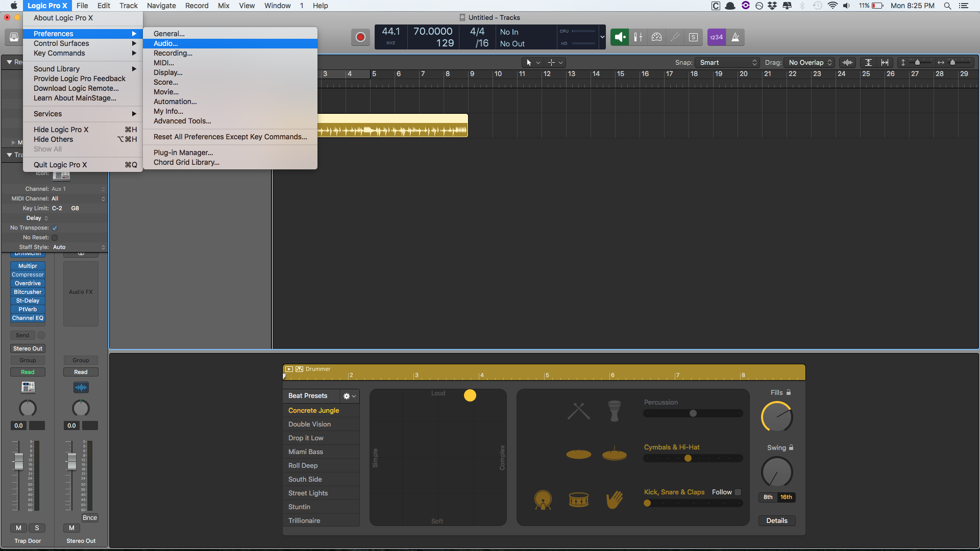This screenshot has height=551, width=980.
Task: Select the snare drum icon in Drummer
Action: (x=578, y=500)
